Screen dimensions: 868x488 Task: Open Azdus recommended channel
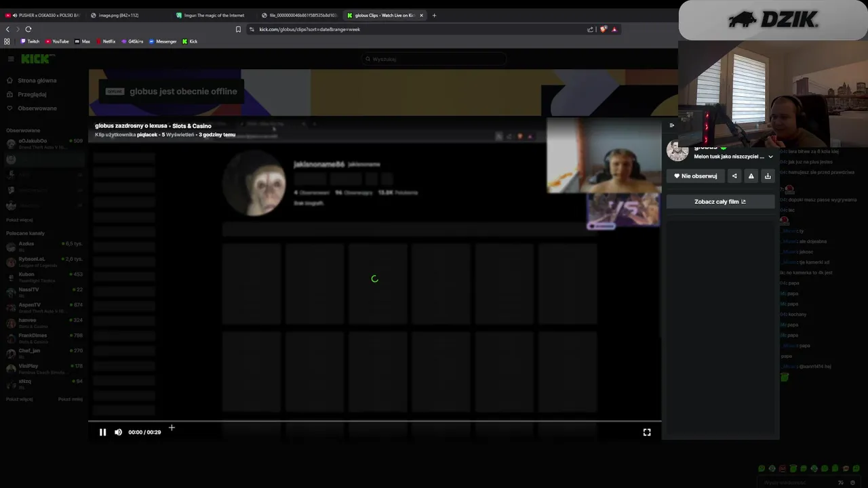[x=44, y=245]
